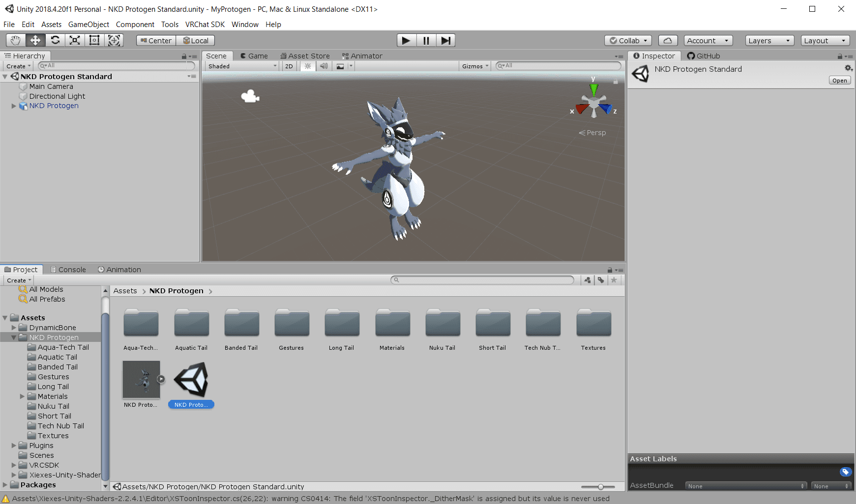The height and width of the screenshot is (504, 856).
Task: Toggle pivot Center mode
Action: (156, 41)
